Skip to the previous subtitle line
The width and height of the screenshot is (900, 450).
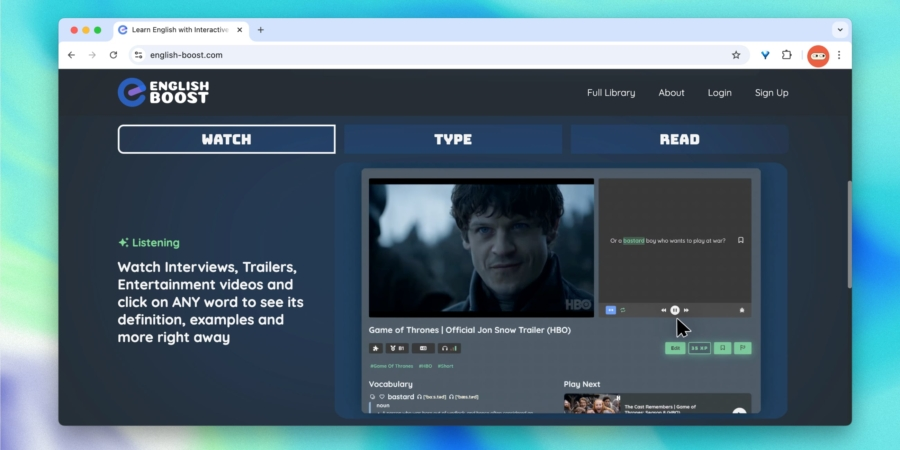pos(663,310)
